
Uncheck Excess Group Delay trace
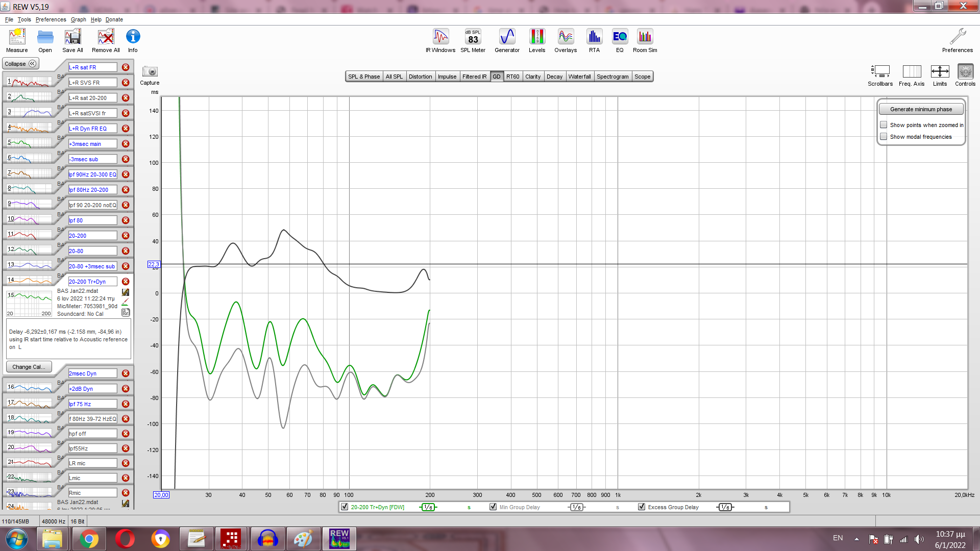click(x=642, y=507)
